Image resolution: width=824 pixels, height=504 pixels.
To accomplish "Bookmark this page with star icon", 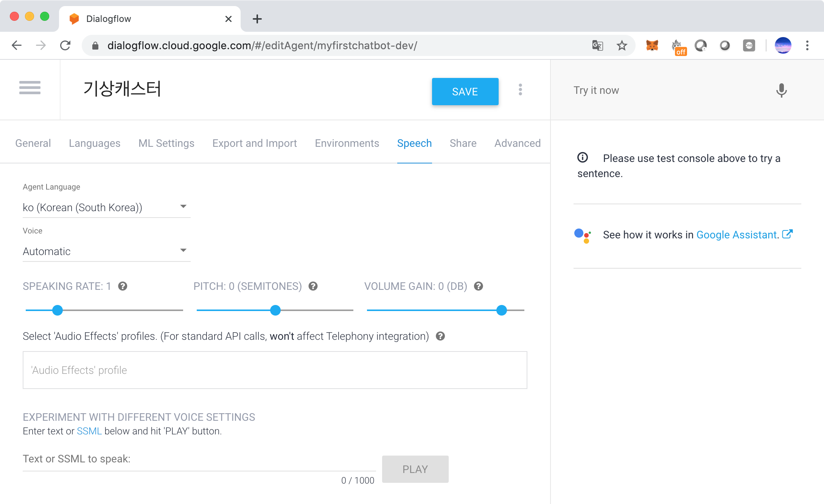I will 622,46.
